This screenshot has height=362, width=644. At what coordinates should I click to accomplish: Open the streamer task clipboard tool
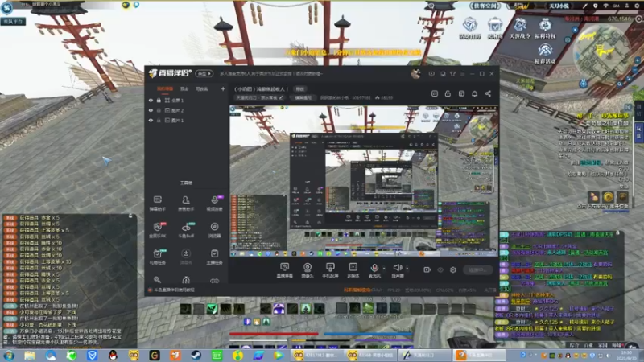214,257
